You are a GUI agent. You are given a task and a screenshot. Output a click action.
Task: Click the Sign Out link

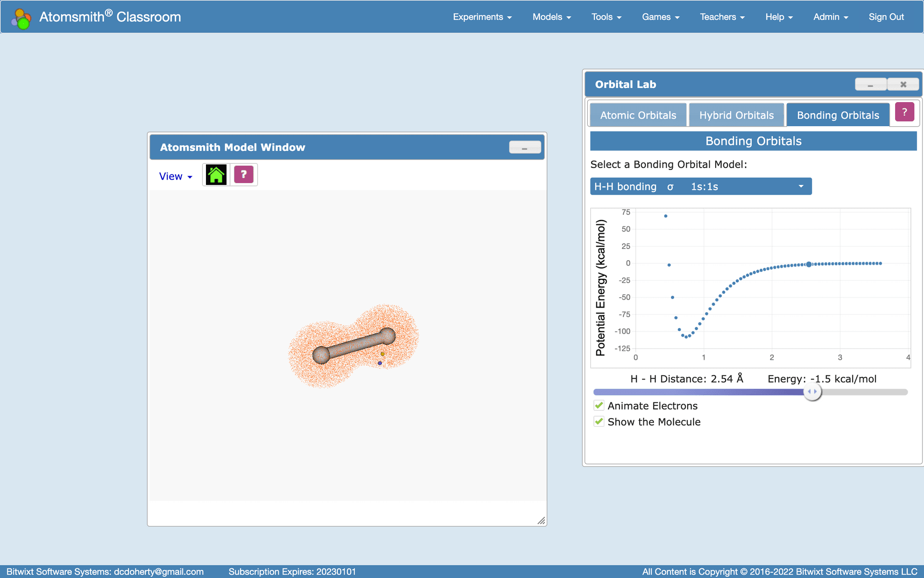click(886, 17)
